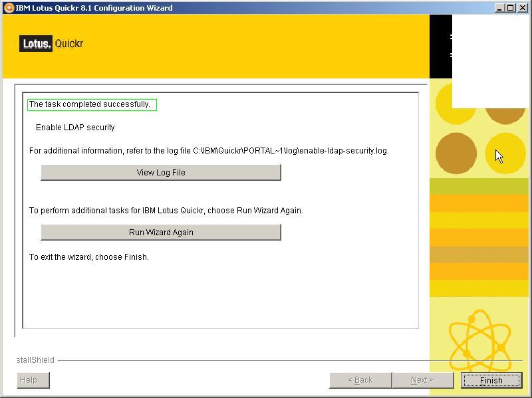Select 'The task completed successfully.' text
The image size is (532, 398).
90,104
